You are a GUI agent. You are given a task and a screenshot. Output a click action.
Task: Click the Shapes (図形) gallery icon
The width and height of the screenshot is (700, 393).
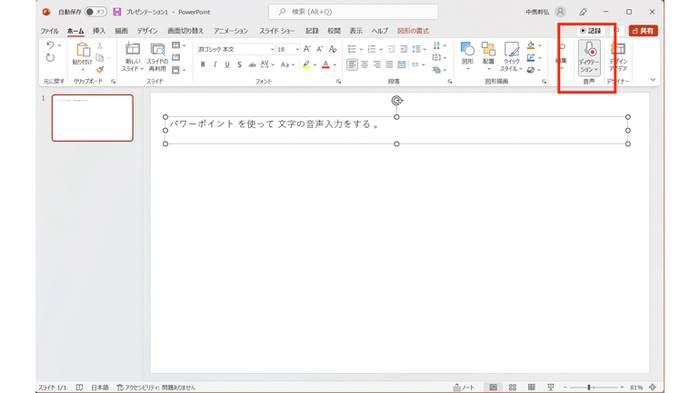point(467,49)
